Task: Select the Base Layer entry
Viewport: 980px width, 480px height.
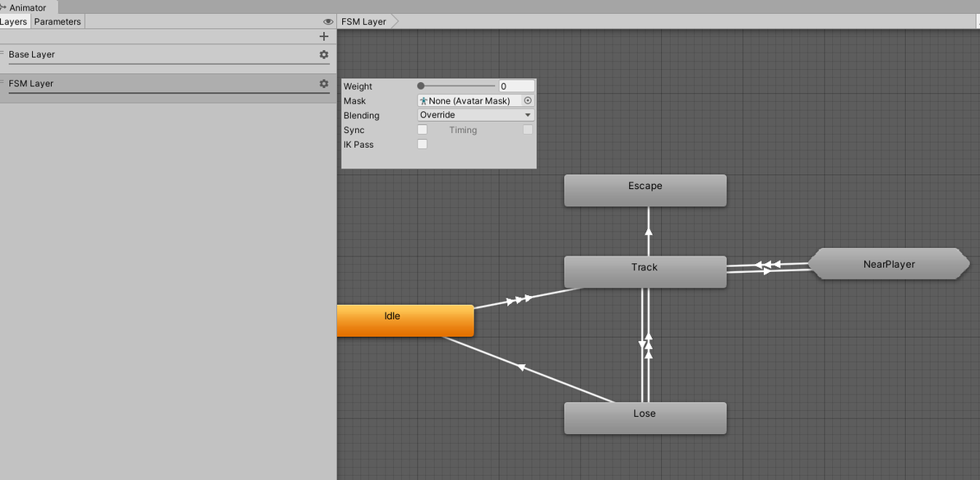Action: coord(165,55)
